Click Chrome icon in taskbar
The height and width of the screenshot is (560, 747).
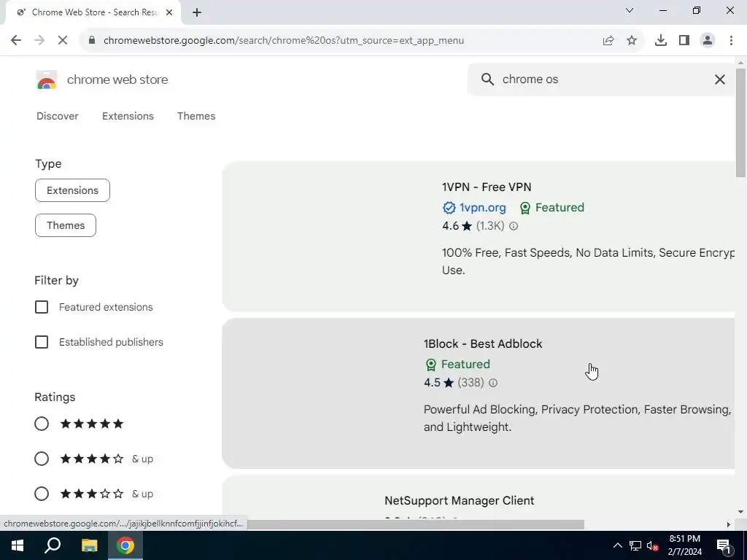tap(125, 545)
